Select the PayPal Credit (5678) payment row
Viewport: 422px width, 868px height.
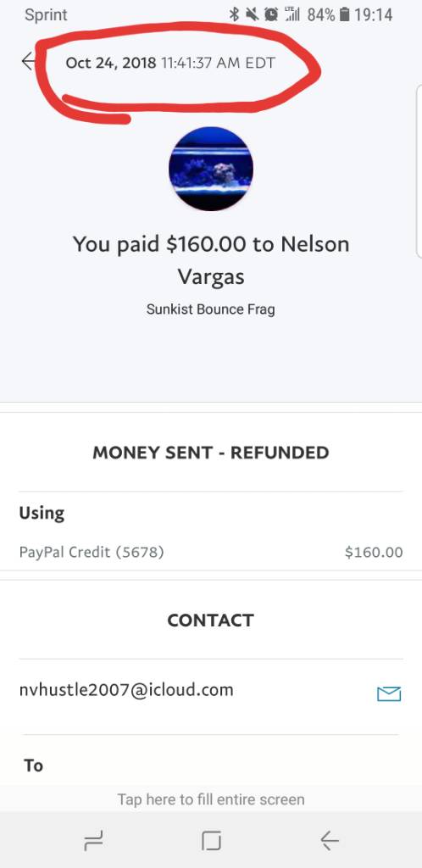click(x=211, y=552)
